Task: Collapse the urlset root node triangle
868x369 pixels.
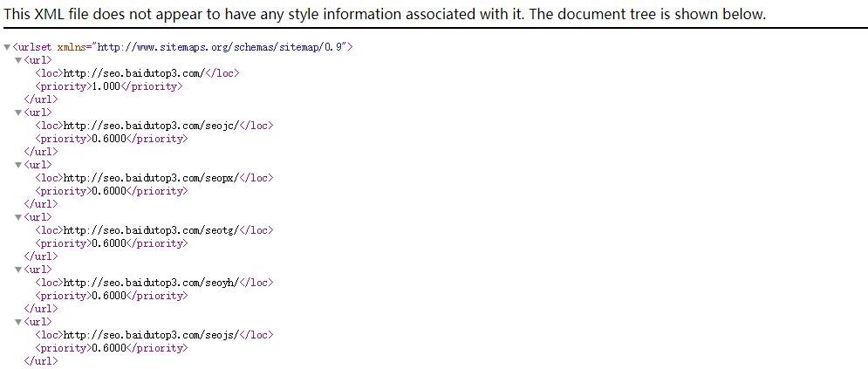Action: point(7,48)
